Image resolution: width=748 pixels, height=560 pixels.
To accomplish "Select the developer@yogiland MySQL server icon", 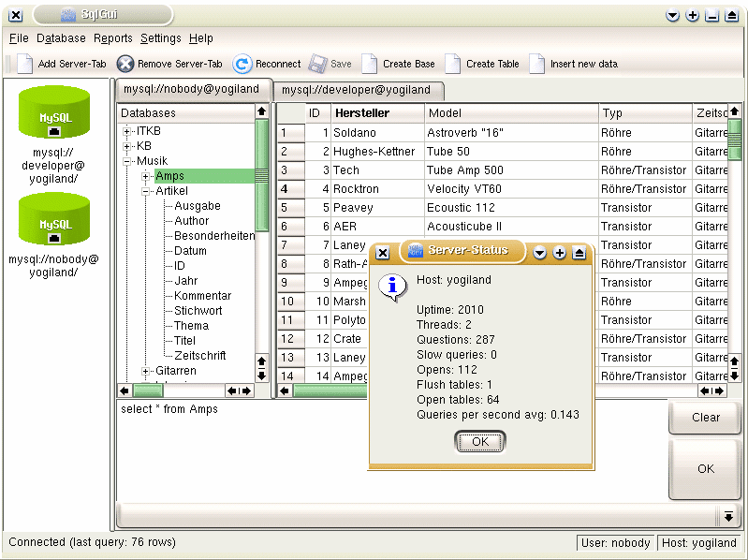I will (x=54, y=112).
